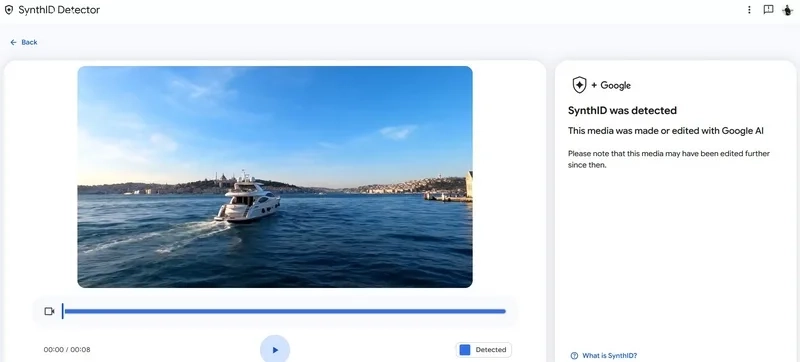Image resolution: width=800 pixels, height=362 pixels.
Task: Click the Detected legend chip
Action: [x=484, y=350]
